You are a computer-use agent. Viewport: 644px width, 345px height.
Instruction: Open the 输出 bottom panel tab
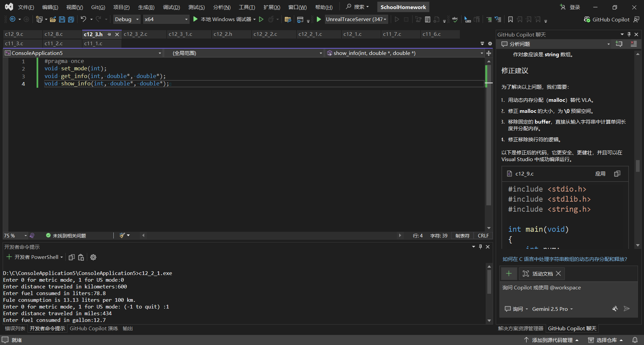128,329
